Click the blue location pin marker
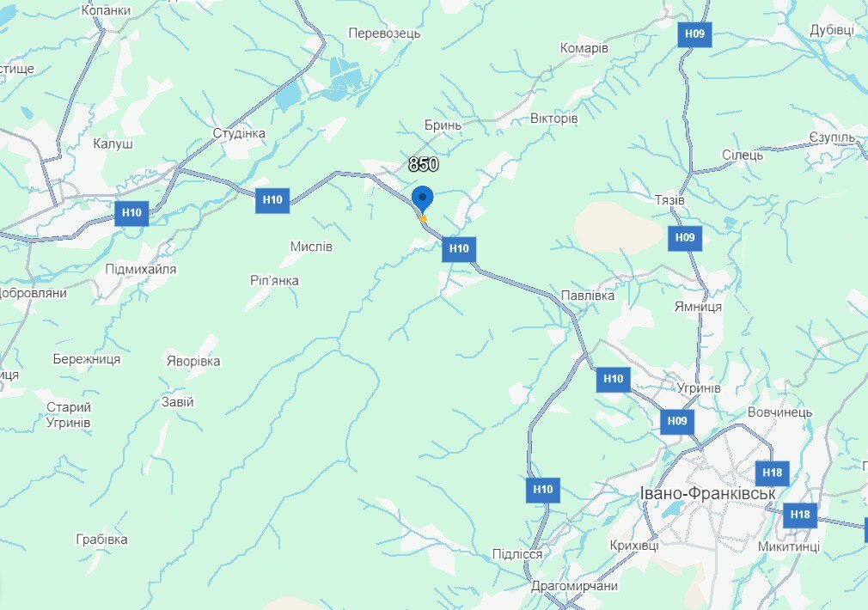868x610 pixels. [422, 199]
